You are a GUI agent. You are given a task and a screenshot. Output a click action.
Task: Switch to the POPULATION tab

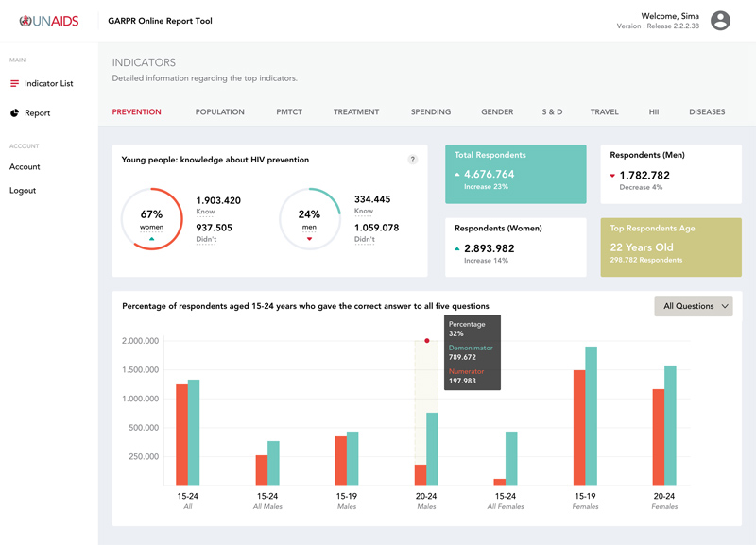pyautogui.click(x=219, y=111)
